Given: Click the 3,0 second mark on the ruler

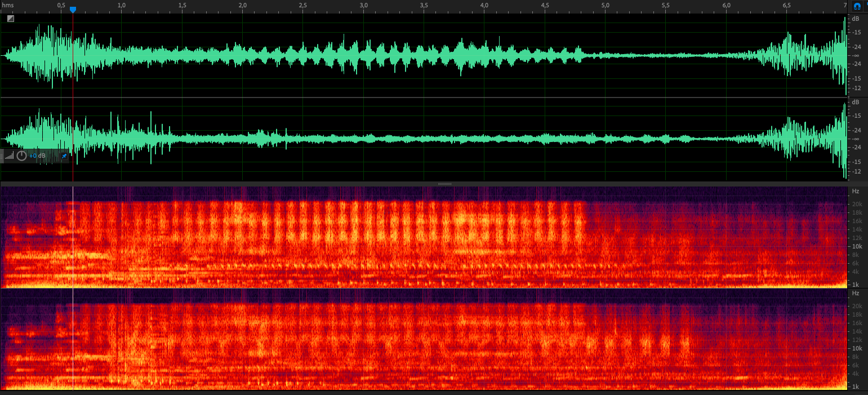Looking at the screenshot, I should (x=364, y=5).
